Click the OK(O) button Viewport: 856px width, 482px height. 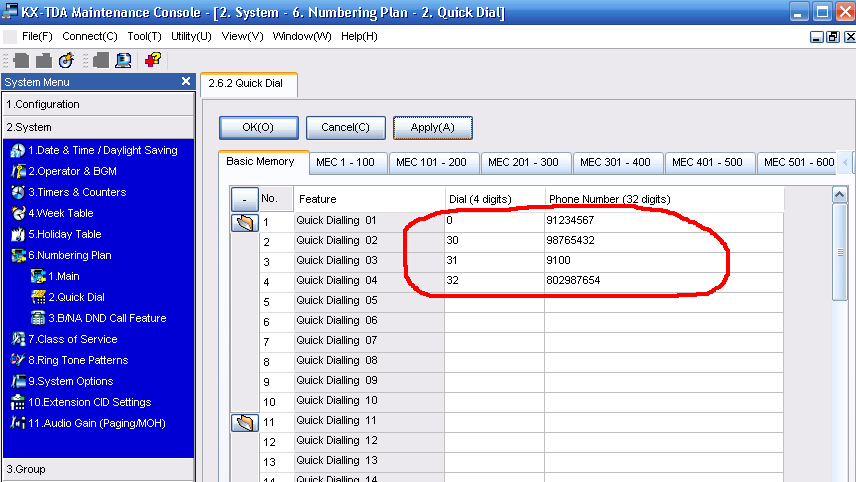pyautogui.click(x=258, y=128)
